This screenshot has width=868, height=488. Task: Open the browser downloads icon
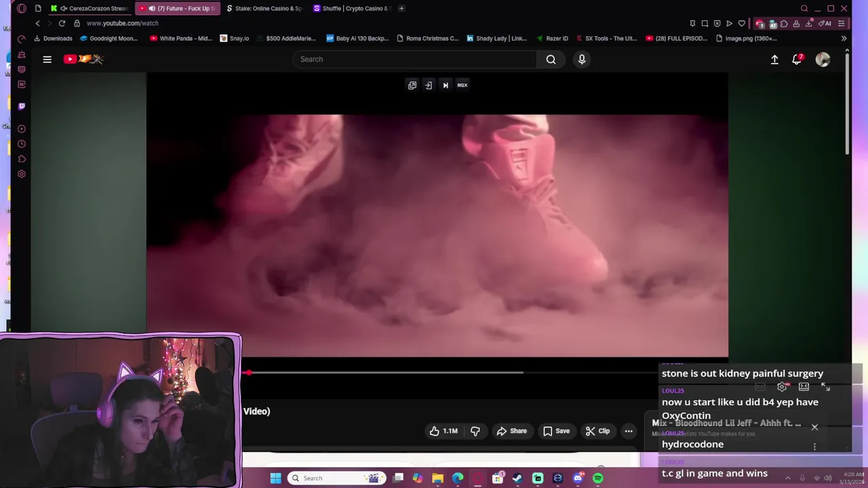[x=808, y=24]
